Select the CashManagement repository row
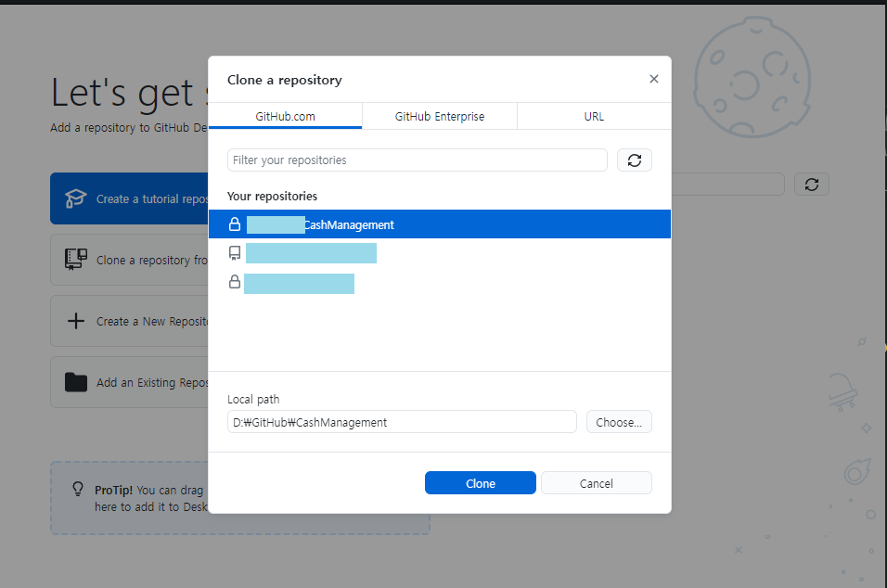Screen dimensions: 887x588 pyautogui.click(x=440, y=224)
